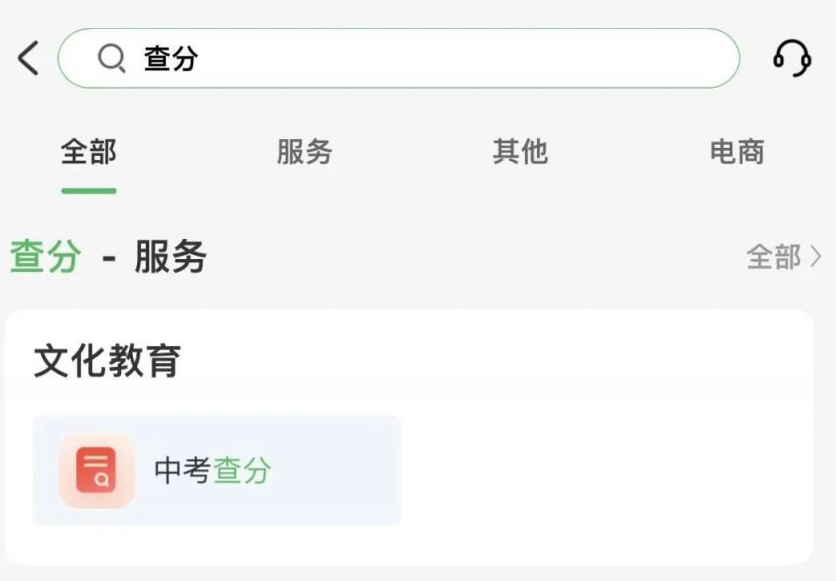Screen dimensions: 836x581
Task: Click green highlighted 查分 in 中考查分 entry
Action: click(242, 471)
